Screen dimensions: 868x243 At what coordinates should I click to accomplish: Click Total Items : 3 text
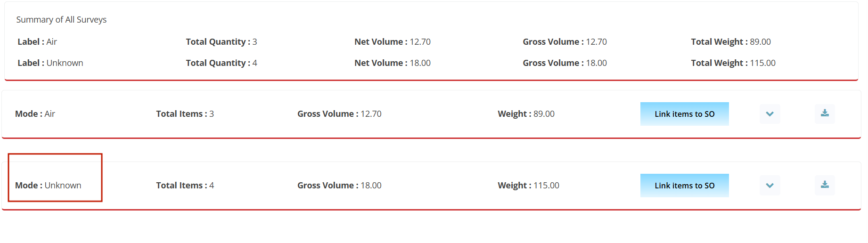(185, 114)
